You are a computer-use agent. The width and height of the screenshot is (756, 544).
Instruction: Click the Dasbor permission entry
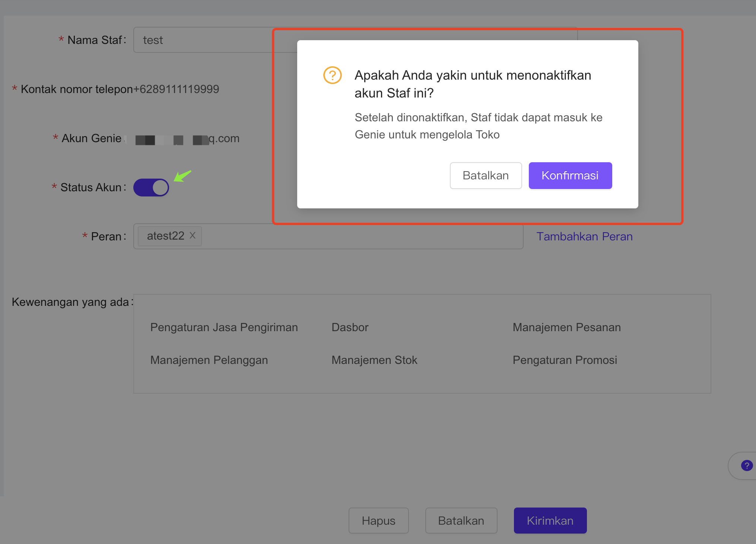[x=350, y=327]
